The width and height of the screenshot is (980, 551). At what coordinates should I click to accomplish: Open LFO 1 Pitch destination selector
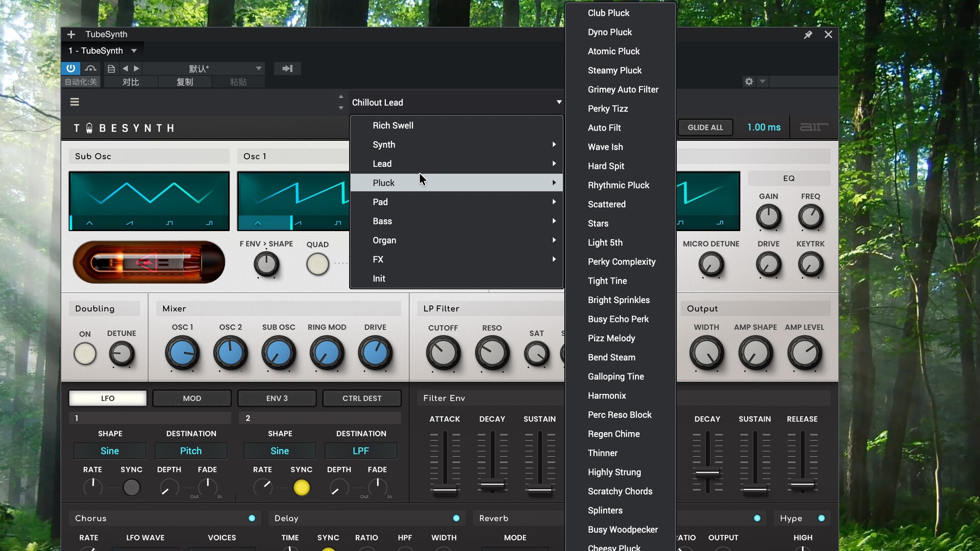(190, 451)
